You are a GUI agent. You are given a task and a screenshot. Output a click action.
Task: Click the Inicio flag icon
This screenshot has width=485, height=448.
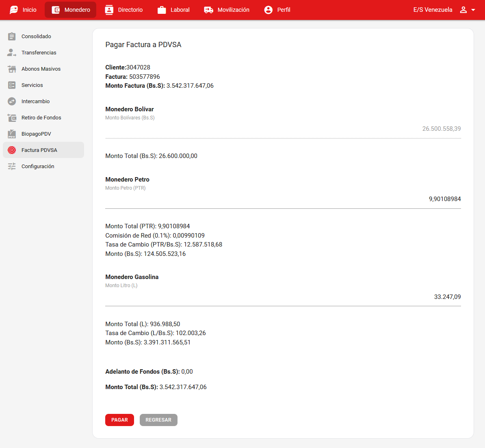[x=14, y=10]
